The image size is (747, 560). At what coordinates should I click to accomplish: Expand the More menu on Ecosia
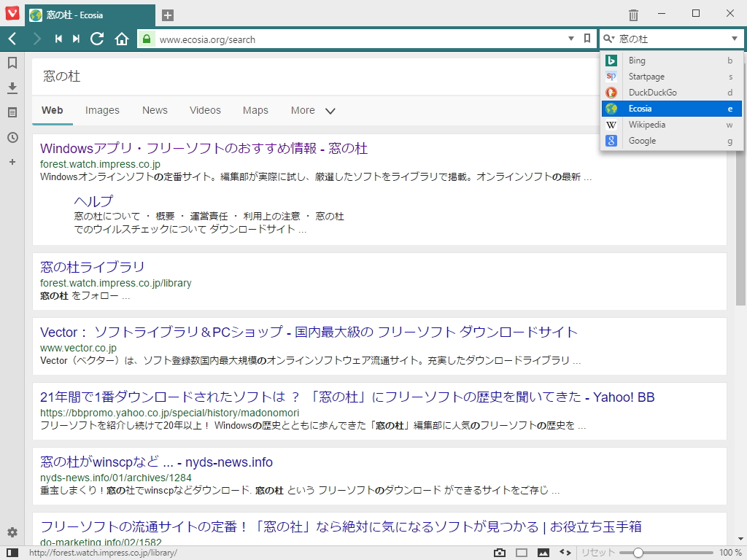click(310, 110)
